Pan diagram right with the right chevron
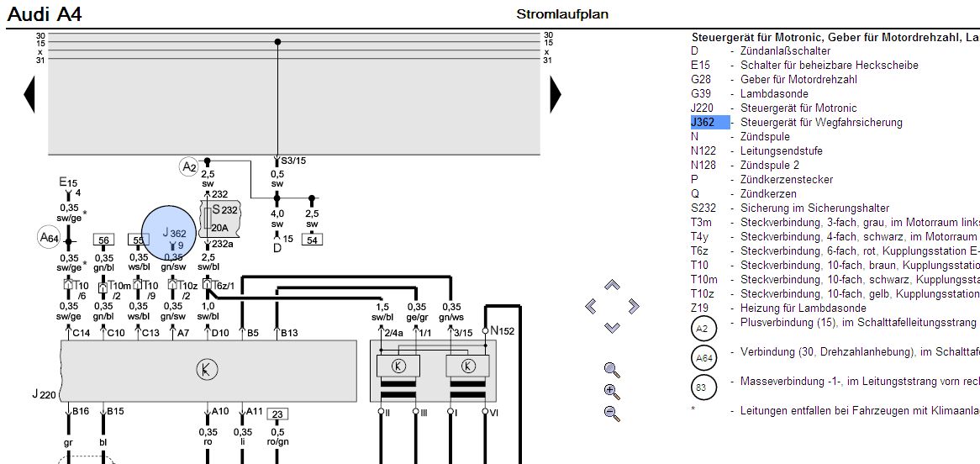 tap(634, 307)
